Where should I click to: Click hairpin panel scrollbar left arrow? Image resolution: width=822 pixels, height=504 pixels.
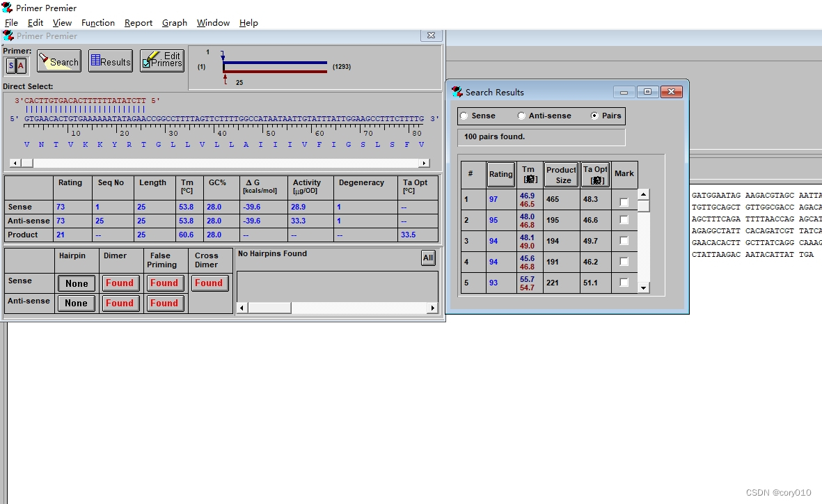point(242,308)
